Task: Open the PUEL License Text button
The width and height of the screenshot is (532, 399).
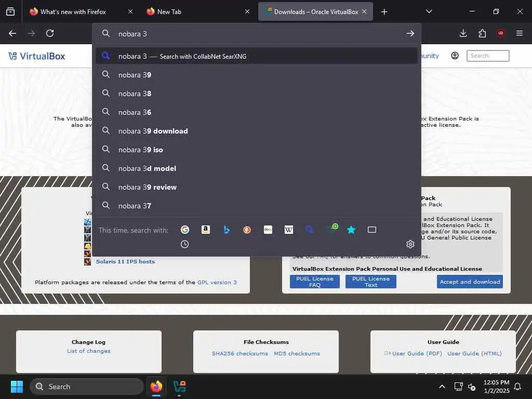Action: click(x=370, y=282)
